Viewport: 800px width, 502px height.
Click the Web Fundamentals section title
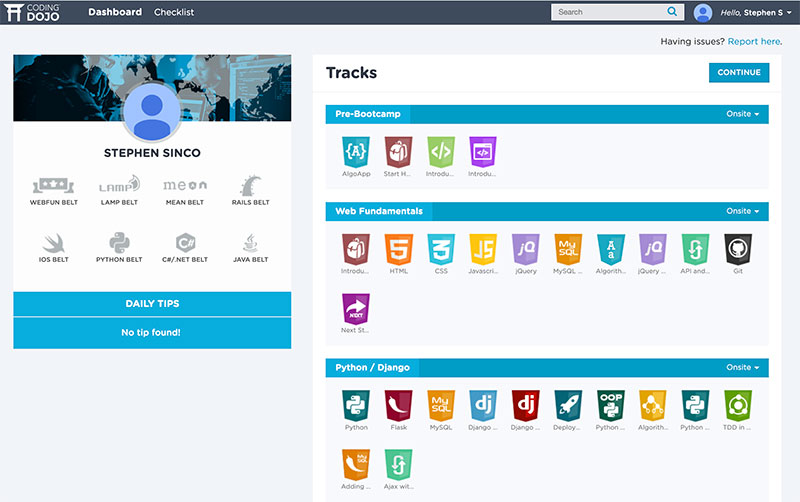pos(379,211)
